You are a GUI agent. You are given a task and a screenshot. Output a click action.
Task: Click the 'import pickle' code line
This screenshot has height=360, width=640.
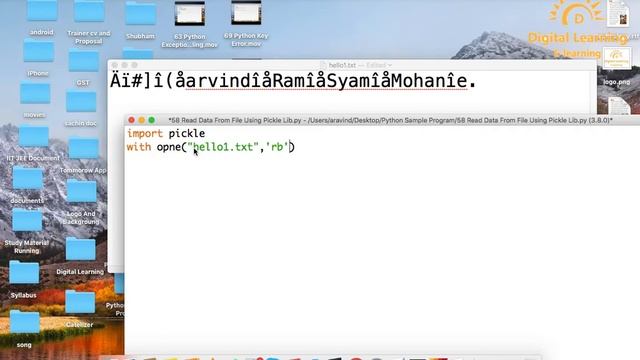point(166,133)
